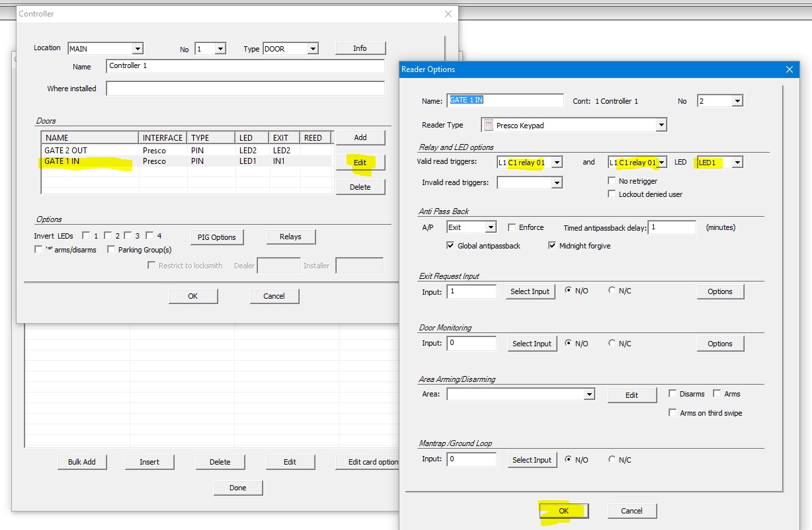Click Select Input for Exit Request

pos(530,291)
